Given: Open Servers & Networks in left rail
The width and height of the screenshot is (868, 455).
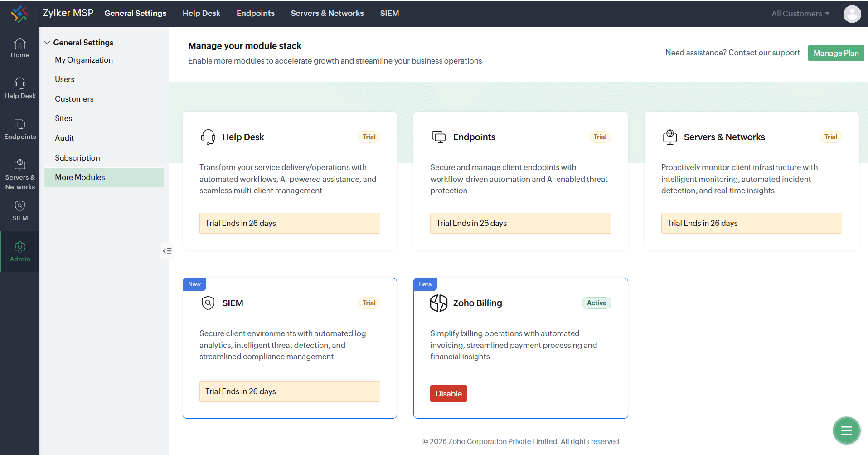Looking at the screenshot, I should [20, 175].
